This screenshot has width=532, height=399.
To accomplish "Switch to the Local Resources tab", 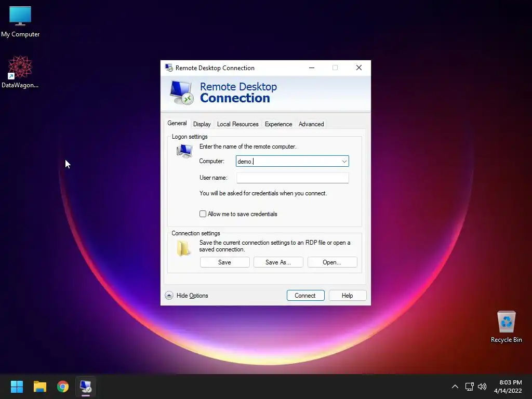I will [238, 124].
